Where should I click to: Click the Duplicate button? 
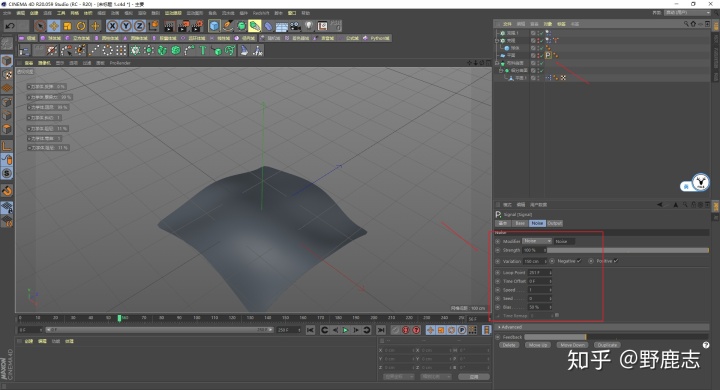[x=607, y=345]
